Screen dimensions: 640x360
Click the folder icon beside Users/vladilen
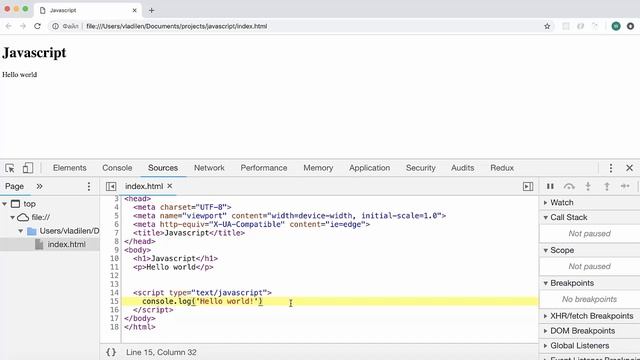[x=31, y=231]
